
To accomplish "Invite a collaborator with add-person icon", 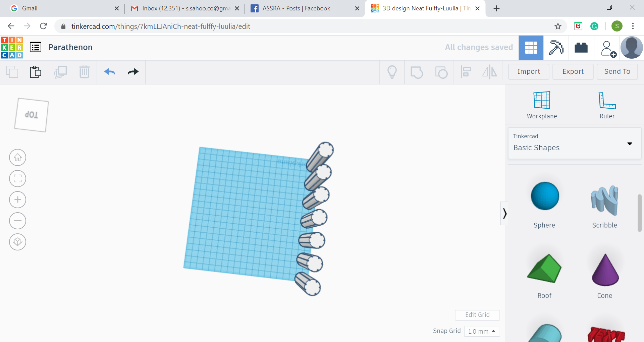I will (x=608, y=49).
